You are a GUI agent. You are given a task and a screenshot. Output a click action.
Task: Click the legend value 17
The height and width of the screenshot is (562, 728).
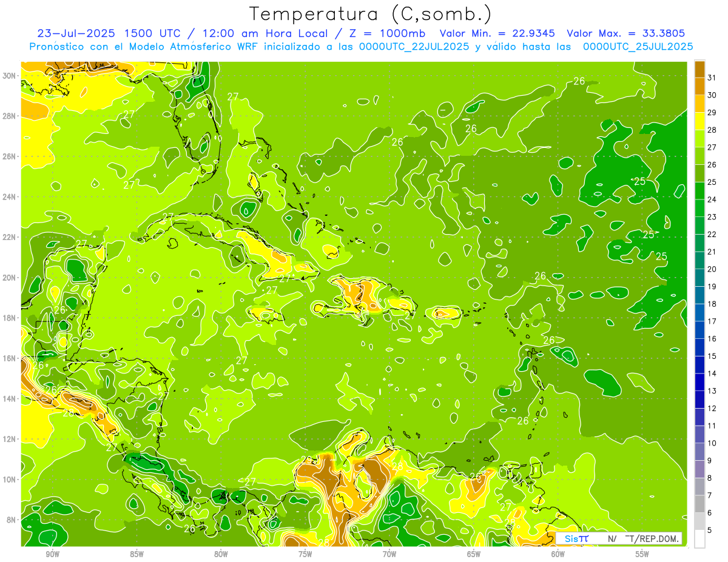pos(712,321)
